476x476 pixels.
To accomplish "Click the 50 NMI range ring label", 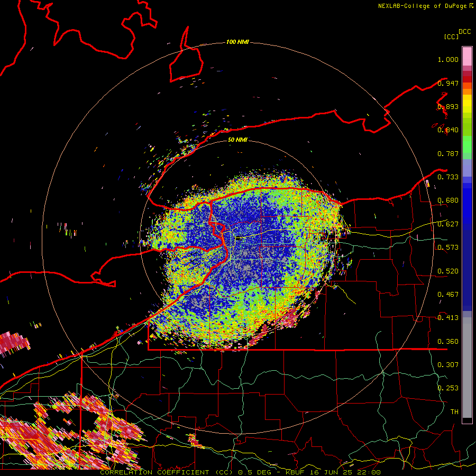I will [x=237, y=140].
